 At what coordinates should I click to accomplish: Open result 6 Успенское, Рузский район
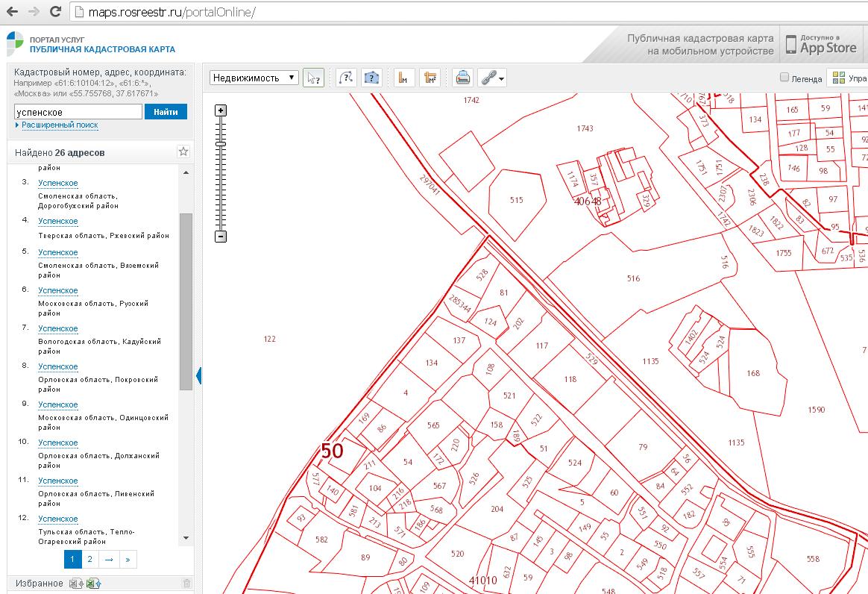[x=57, y=290]
